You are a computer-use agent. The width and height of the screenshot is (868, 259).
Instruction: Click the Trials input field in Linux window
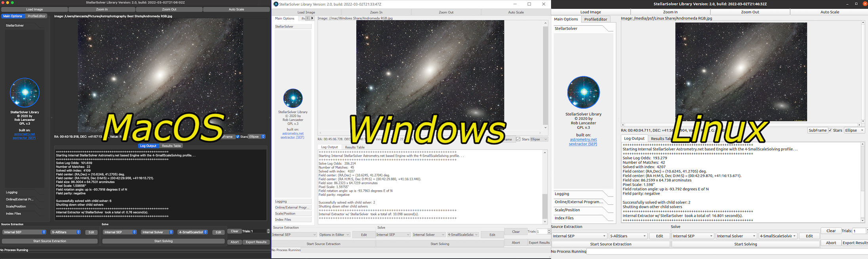coord(859,231)
